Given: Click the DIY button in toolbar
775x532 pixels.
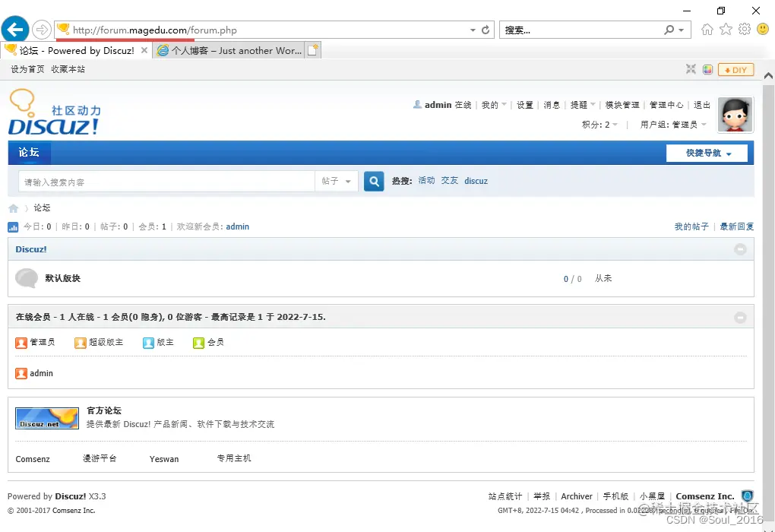Looking at the screenshot, I should 734,69.
